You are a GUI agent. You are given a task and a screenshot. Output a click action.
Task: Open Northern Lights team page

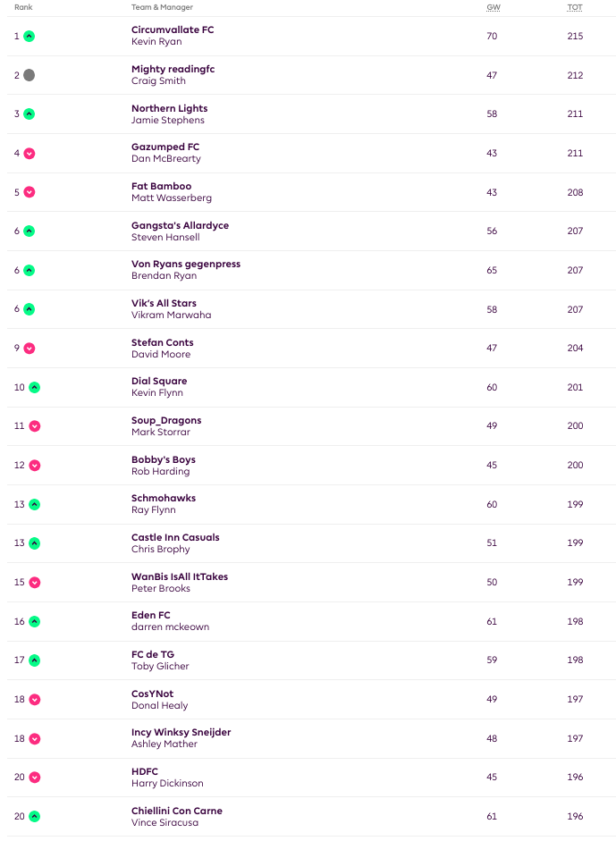[169, 108]
